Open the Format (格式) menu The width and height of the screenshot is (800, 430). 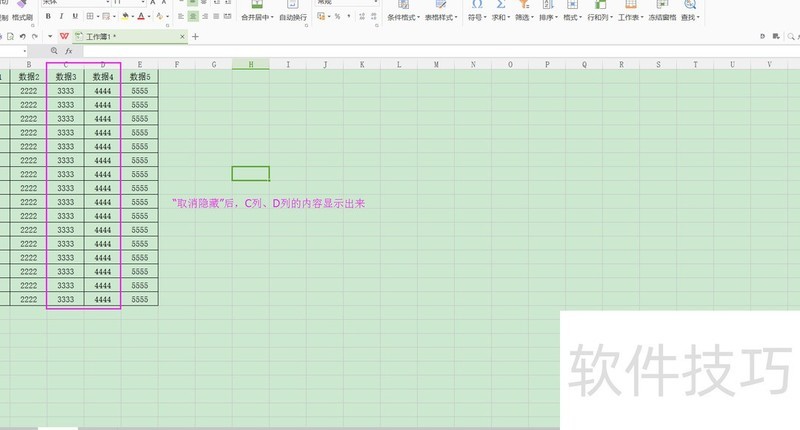pos(572,11)
